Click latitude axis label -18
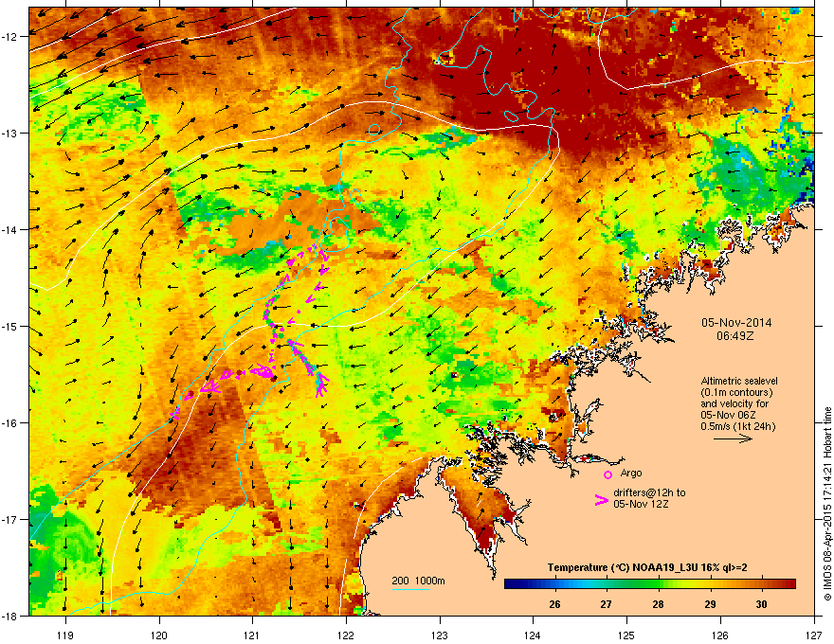 pyautogui.click(x=9, y=616)
